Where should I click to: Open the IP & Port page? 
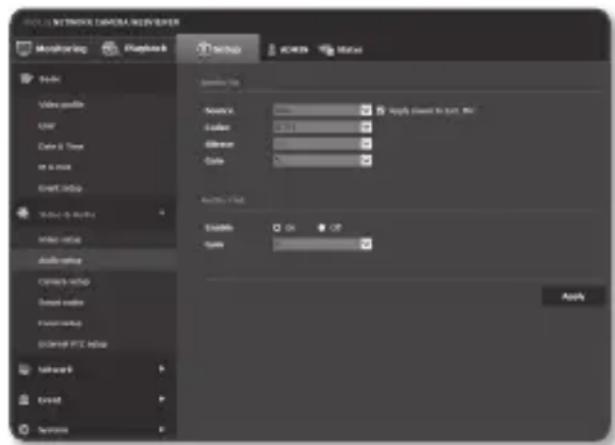55,167
